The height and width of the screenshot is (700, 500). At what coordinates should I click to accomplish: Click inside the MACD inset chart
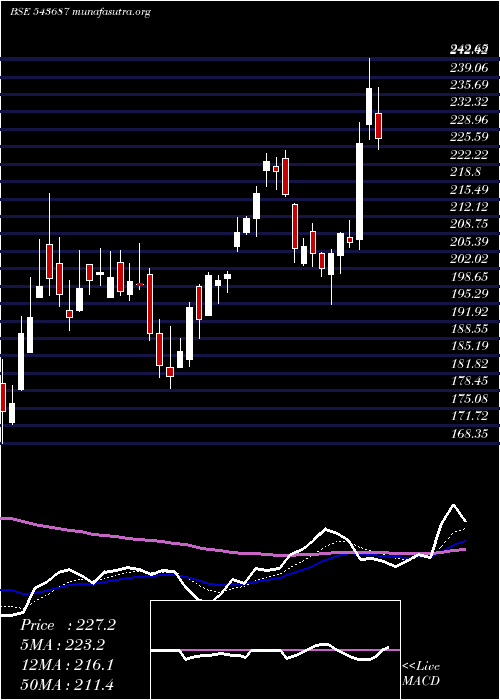[x=275, y=650]
